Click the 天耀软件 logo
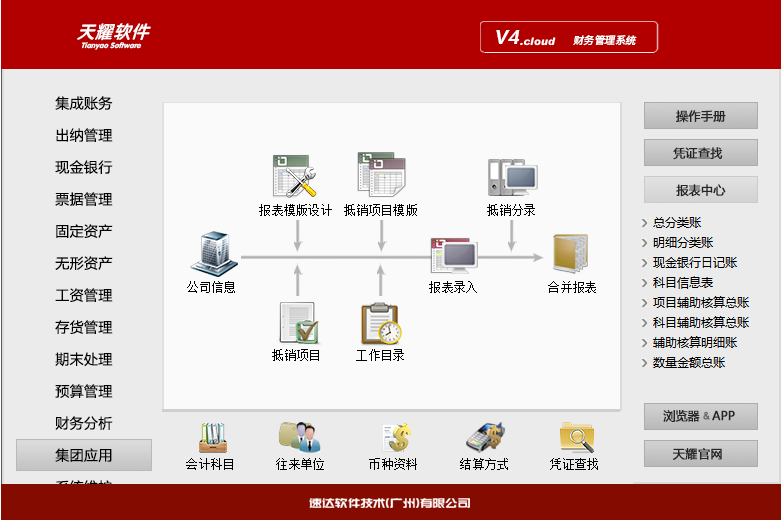The height and width of the screenshot is (520, 783). [113, 36]
